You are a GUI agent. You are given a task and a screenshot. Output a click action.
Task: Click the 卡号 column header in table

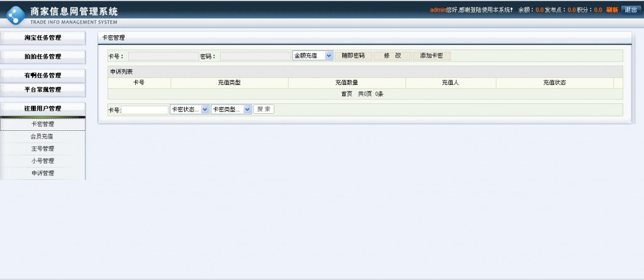coord(139,82)
